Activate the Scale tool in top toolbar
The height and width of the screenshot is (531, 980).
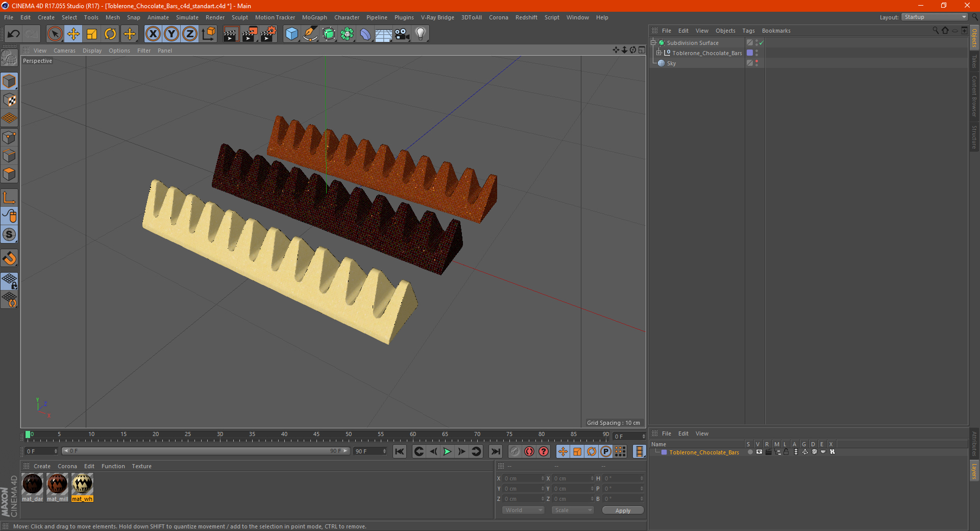[92, 34]
